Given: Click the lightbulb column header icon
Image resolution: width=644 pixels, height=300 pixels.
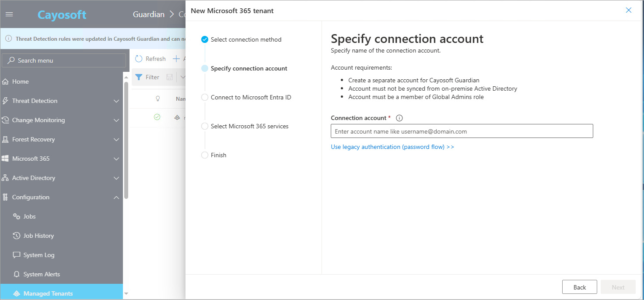Looking at the screenshot, I should [x=158, y=99].
